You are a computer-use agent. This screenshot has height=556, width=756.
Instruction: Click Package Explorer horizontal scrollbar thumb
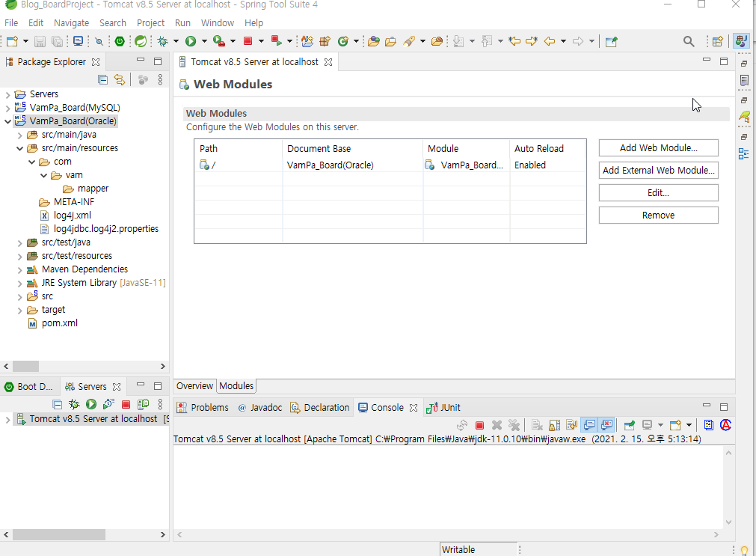tap(25, 367)
